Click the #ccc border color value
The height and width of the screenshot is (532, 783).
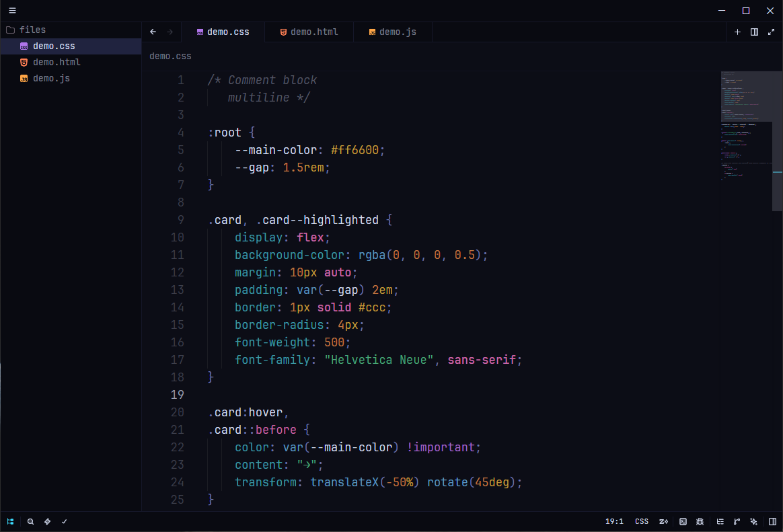(x=372, y=307)
